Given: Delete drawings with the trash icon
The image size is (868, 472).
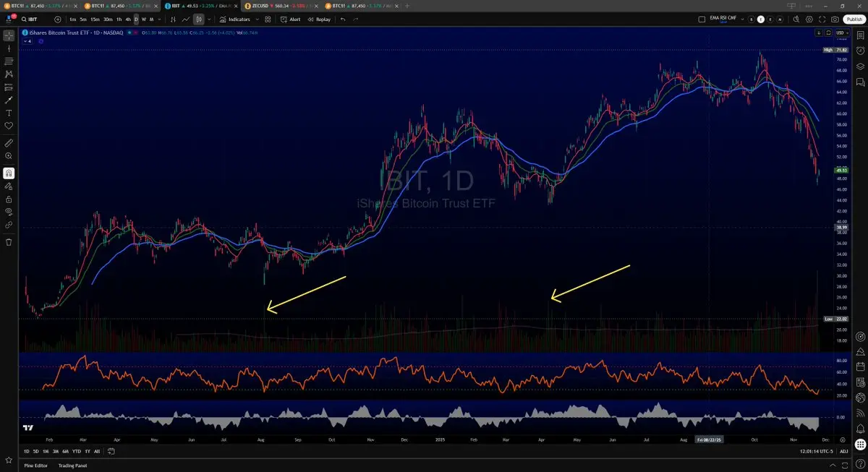Looking at the screenshot, I should (9, 241).
